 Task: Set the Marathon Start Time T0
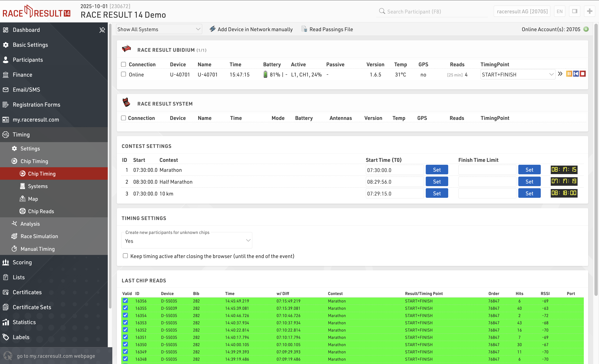(x=437, y=170)
